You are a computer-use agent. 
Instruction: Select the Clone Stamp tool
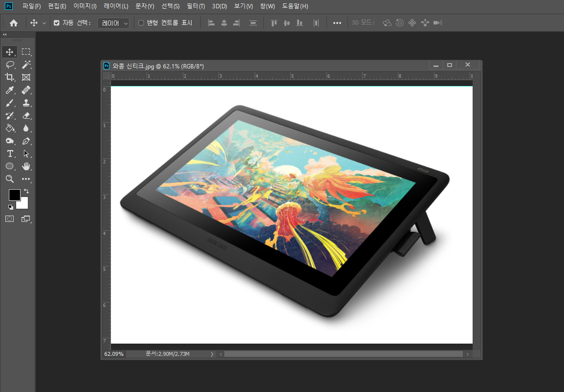click(x=26, y=103)
